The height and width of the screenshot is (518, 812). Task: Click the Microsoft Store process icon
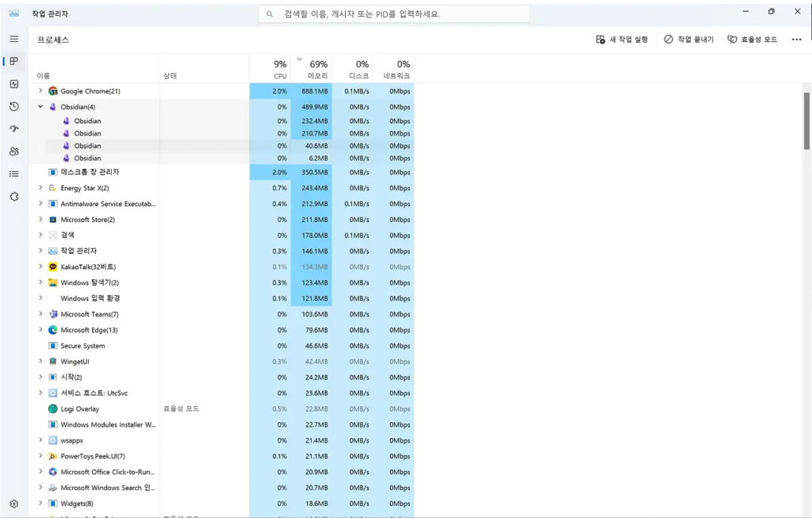tap(53, 220)
